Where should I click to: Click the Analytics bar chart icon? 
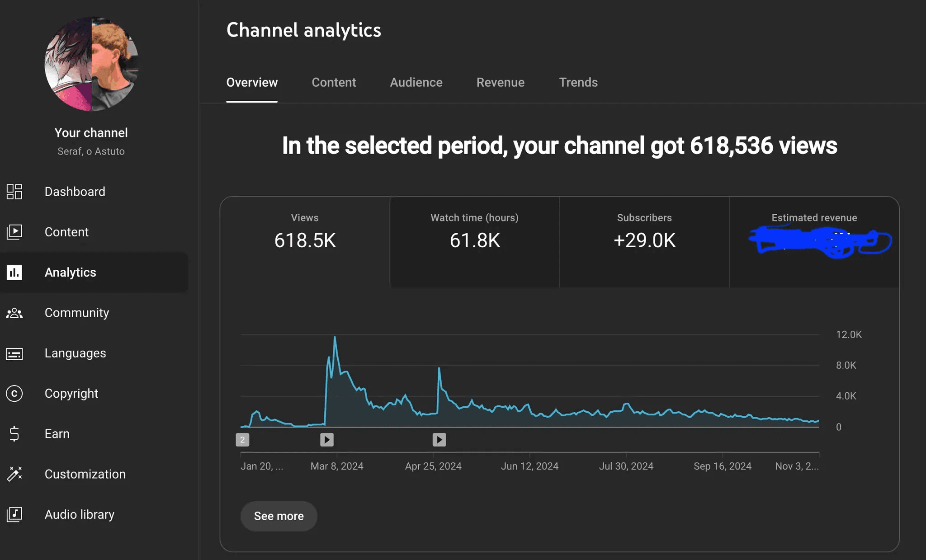[x=14, y=272]
